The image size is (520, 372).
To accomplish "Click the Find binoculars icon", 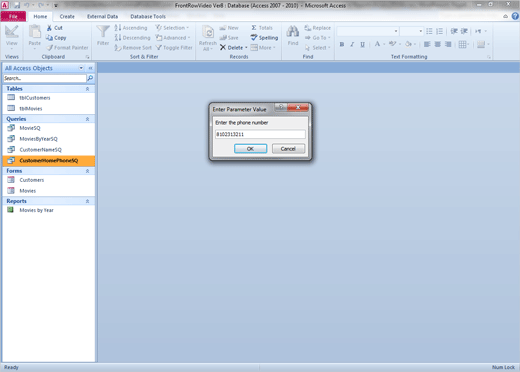I will [x=293, y=32].
